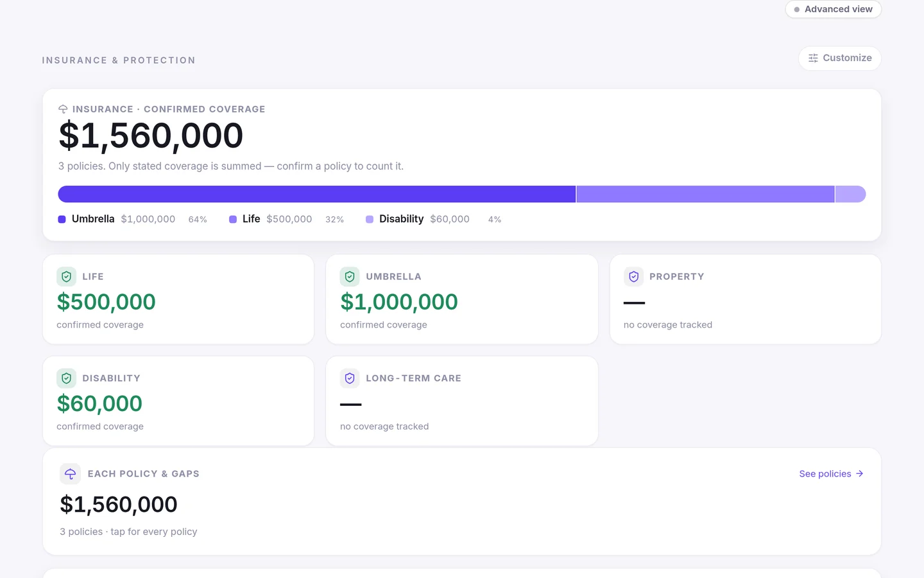The image size is (924, 578).
Task: Click the sliders icon in Customize
Action: [813, 58]
